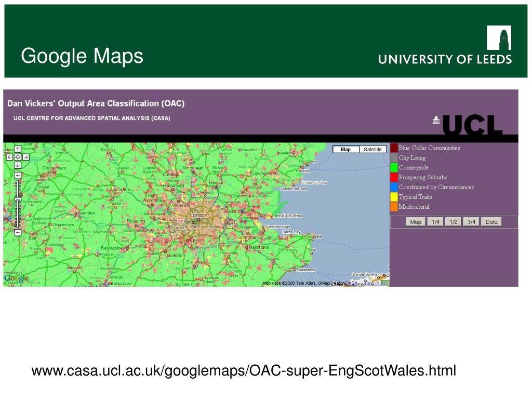Click the 'Folkestone' label on the map
Screen dimensions: 532x399
(306, 270)
